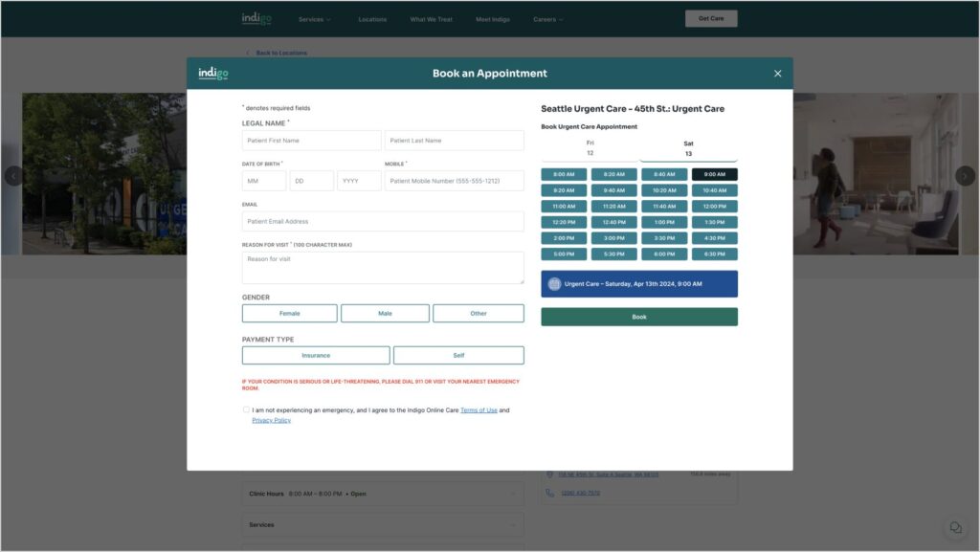980x552 pixels.
Task: Click the Indigo logo in dialog header
Action: click(x=213, y=73)
